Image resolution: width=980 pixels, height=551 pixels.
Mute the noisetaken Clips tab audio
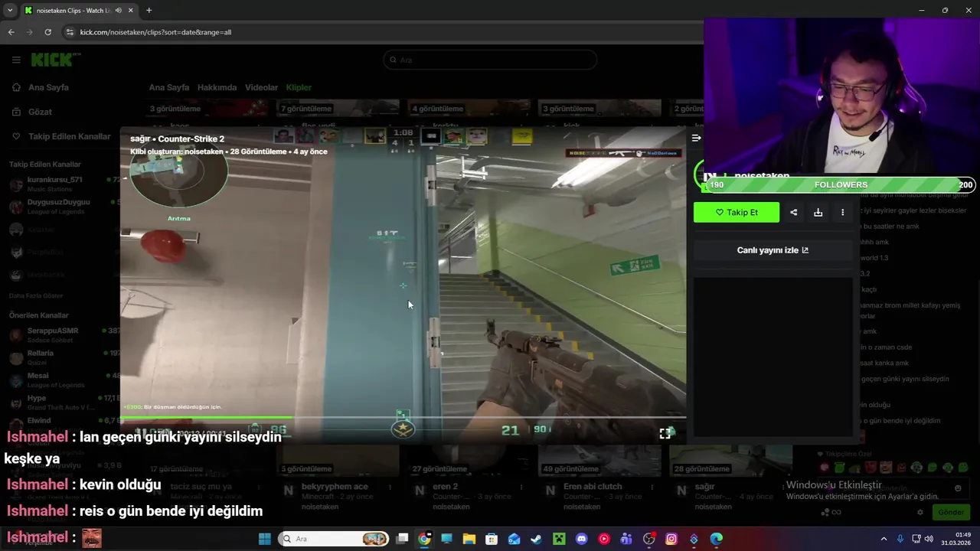click(118, 11)
